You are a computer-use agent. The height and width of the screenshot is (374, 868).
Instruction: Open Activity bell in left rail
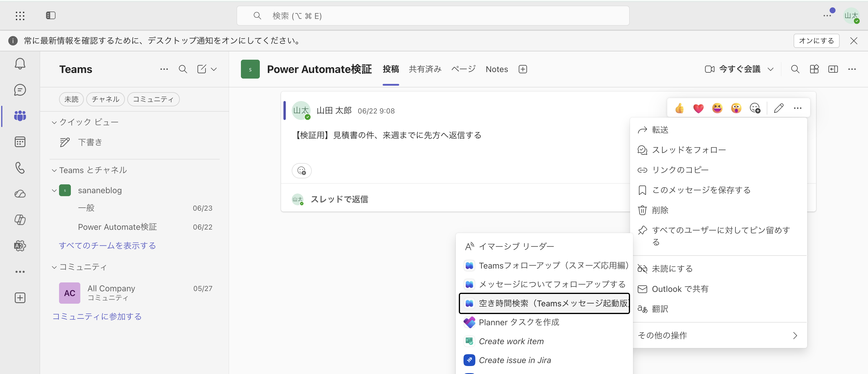20,64
